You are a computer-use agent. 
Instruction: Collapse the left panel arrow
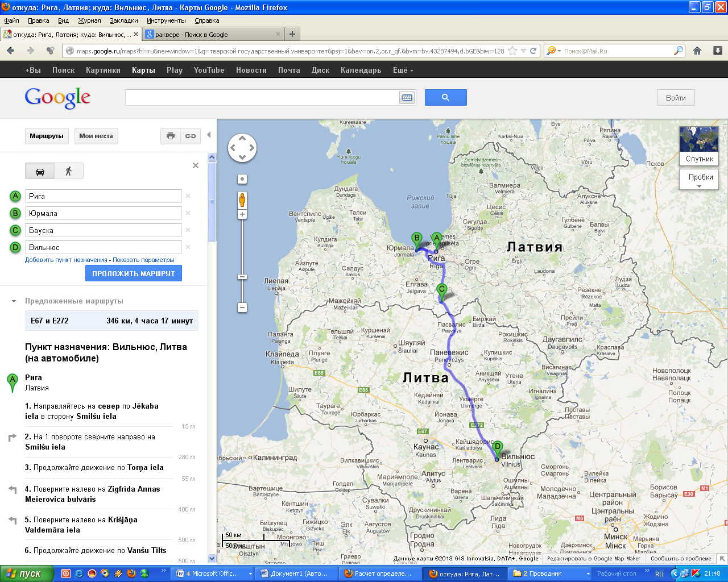209,135
